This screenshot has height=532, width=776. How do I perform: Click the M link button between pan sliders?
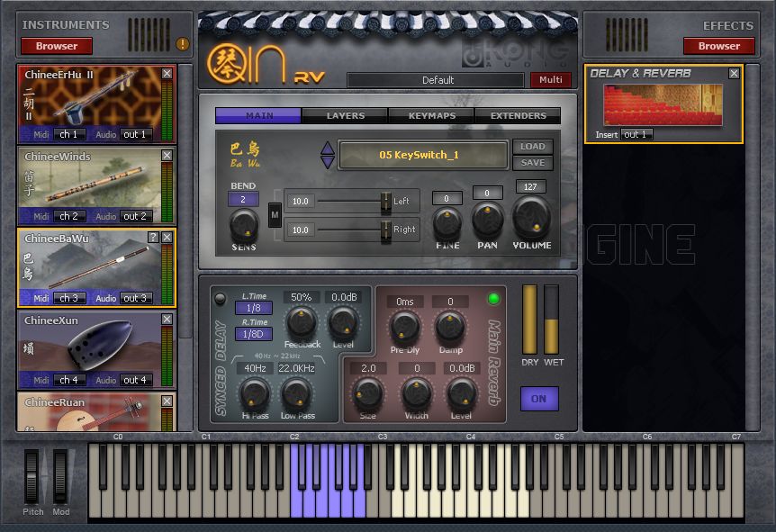click(x=275, y=215)
